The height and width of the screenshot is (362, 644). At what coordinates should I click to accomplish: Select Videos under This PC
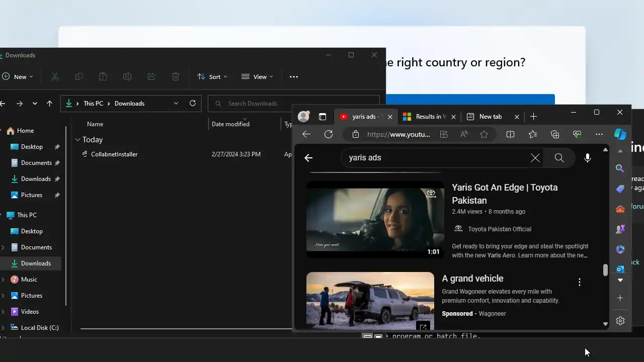tap(30, 311)
